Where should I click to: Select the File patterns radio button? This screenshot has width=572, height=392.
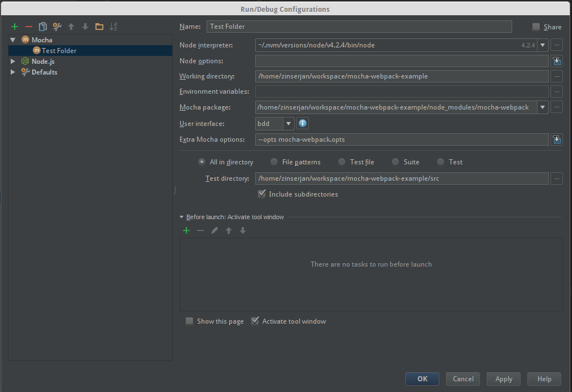tap(273, 162)
